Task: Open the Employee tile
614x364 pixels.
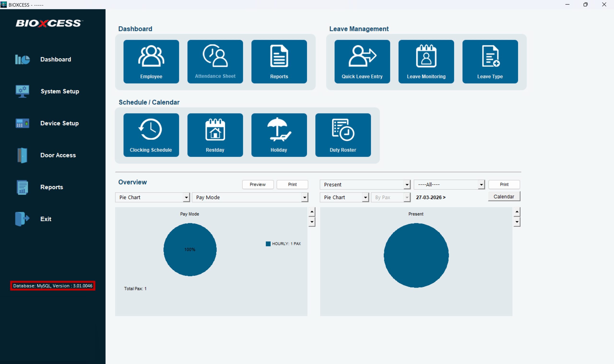Action: click(x=151, y=61)
